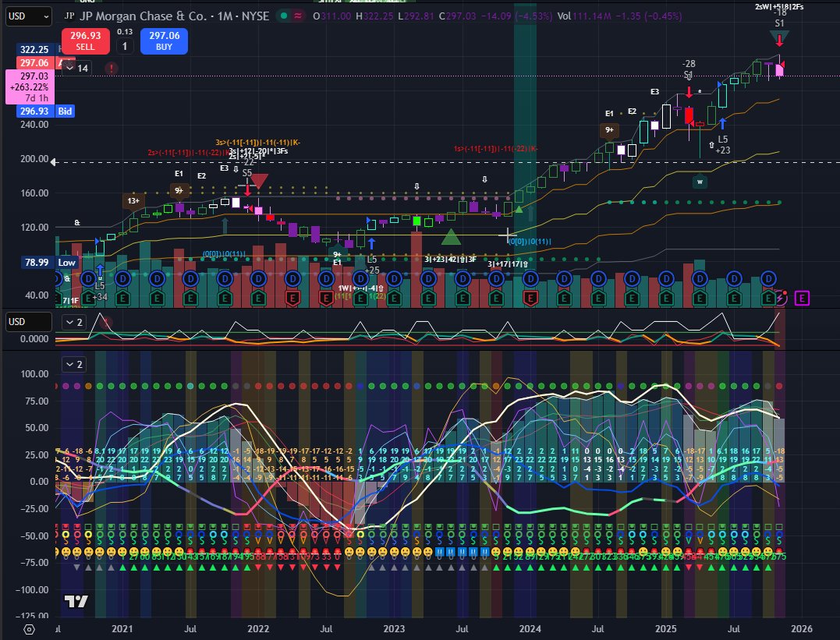The width and height of the screenshot is (840, 640).
Task: Click the SELL 296.93 button
Action: click(x=84, y=41)
